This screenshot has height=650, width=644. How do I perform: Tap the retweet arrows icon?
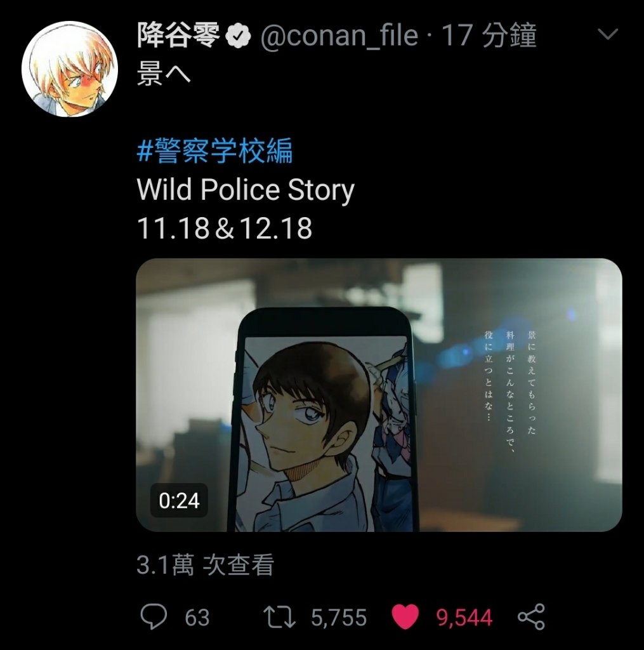[279, 617]
